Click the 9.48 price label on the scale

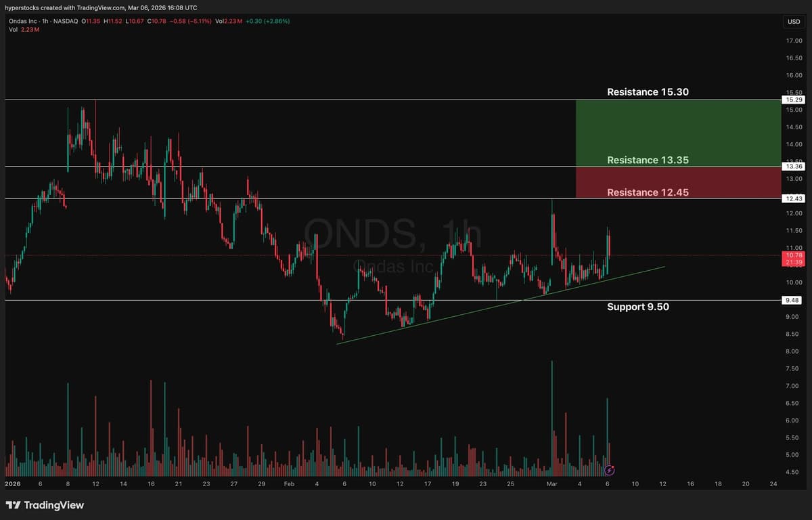[791, 300]
